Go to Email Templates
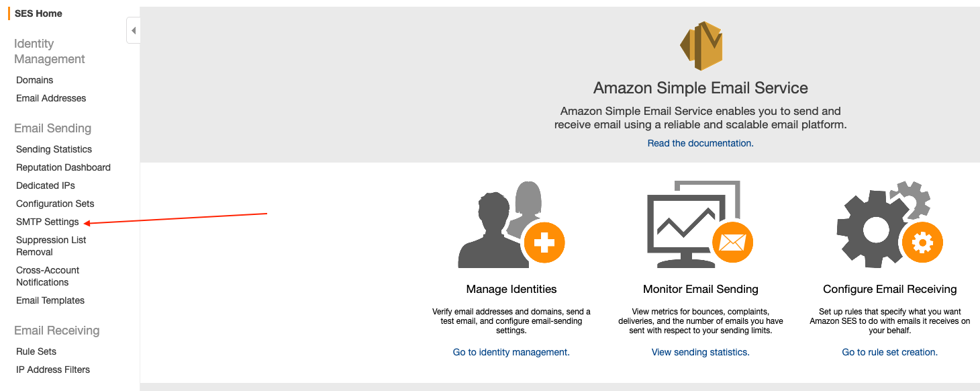Viewport: 980px width, 391px height. [x=50, y=300]
